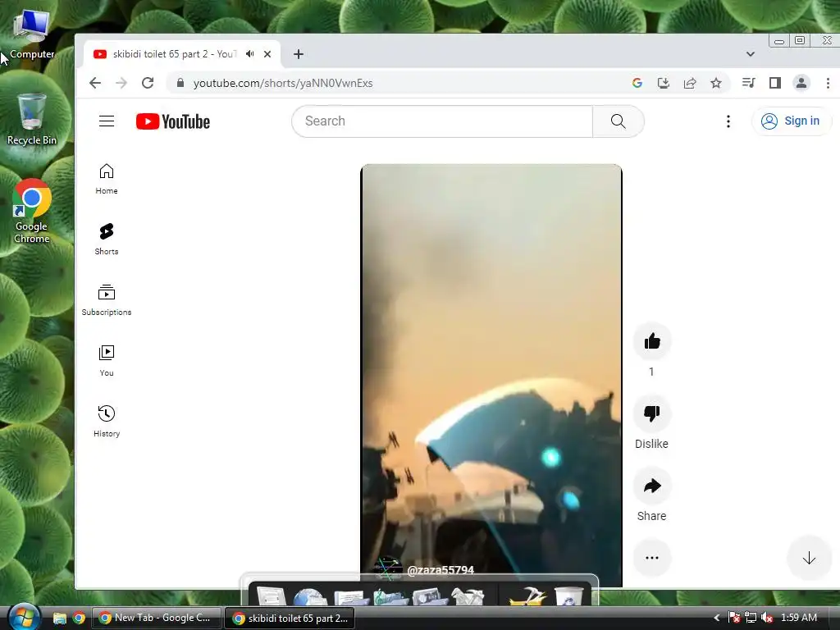This screenshot has width=840, height=630.
Task: Open the 1:59 AM clock
Action: tap(799, 618)
